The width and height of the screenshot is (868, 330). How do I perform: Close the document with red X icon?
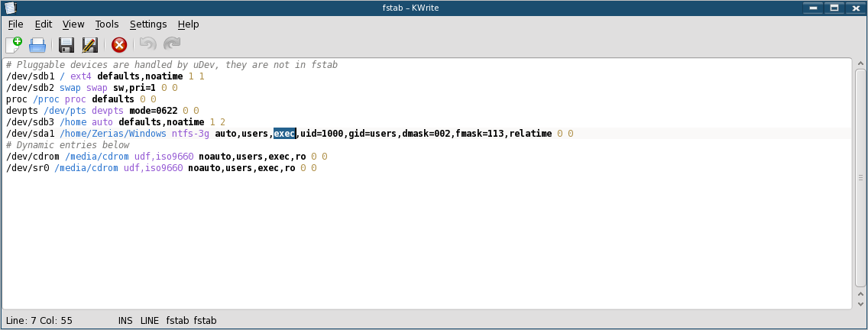click(x=119, y=45)
